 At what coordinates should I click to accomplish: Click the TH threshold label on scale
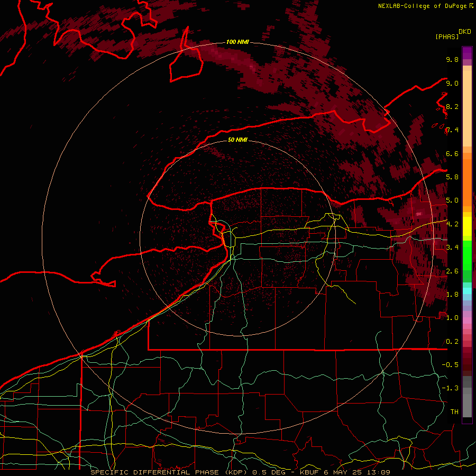pos(454,411)
